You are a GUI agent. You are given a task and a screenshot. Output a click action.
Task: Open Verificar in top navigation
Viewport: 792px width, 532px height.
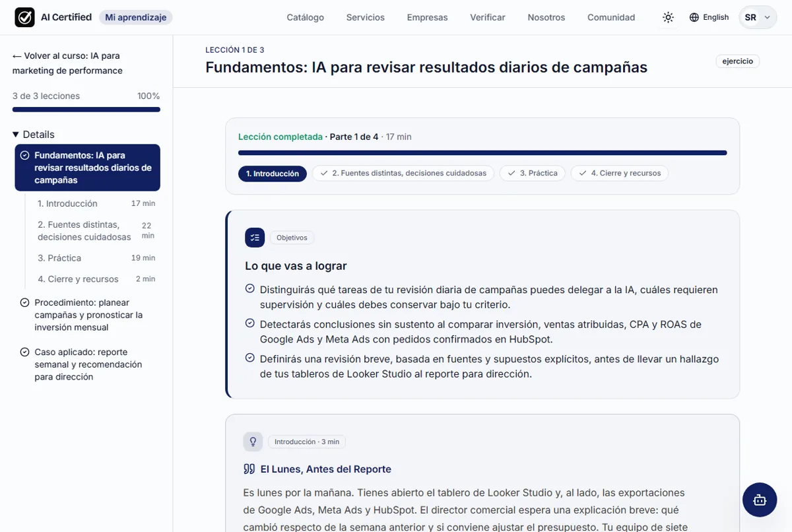click(x=488, y=17)
